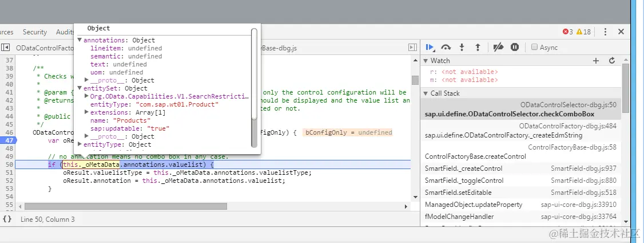Viewport: 644px width, 243px height.
Task: Select _createEdmString call stack frame
Action: (x=520, y=131)
